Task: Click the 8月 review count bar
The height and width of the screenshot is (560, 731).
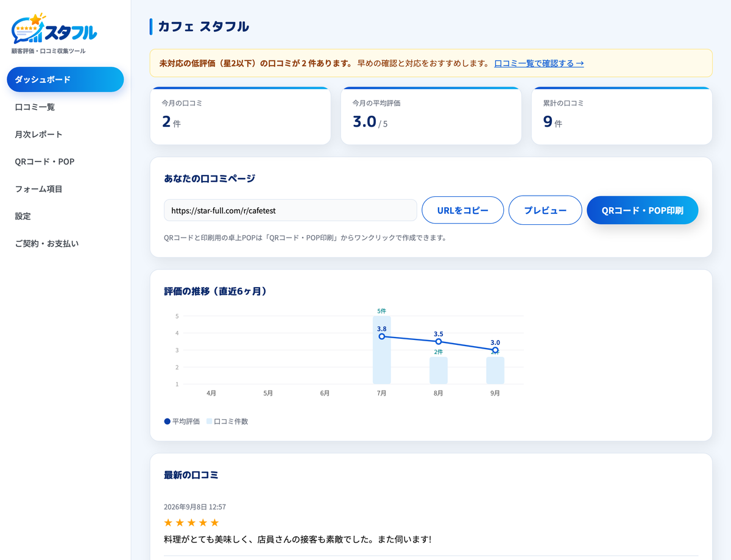Action: click(439, 370)
